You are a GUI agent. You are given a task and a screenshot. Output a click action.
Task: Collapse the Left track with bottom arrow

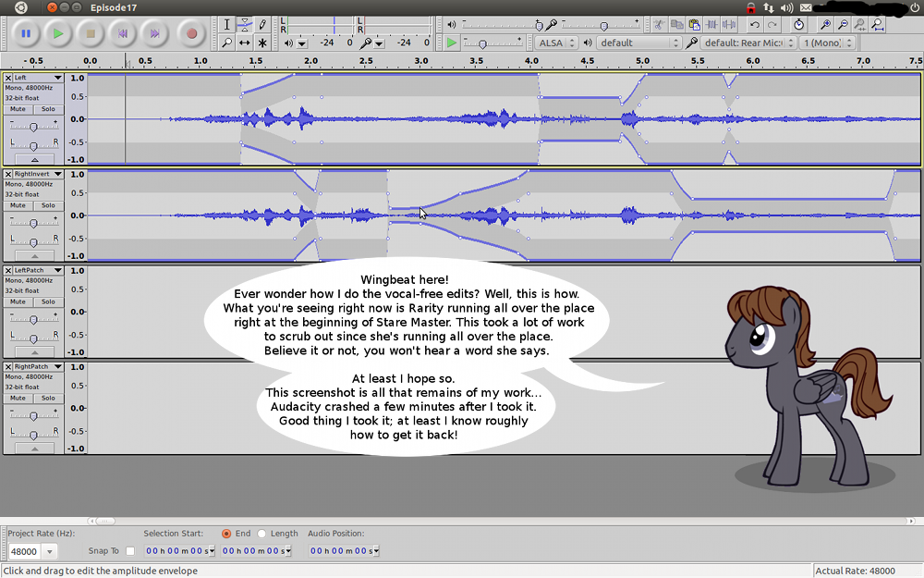pos(35,159)
